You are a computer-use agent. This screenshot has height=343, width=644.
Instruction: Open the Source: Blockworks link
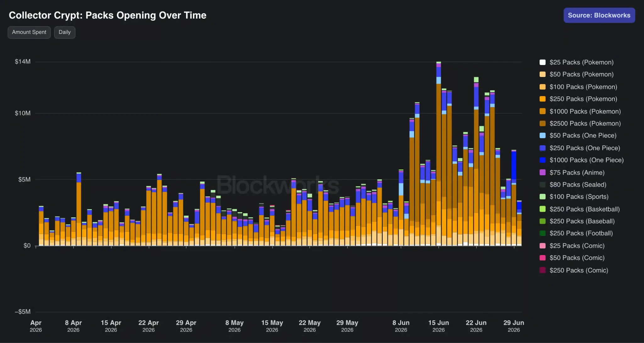pos(599,15)
